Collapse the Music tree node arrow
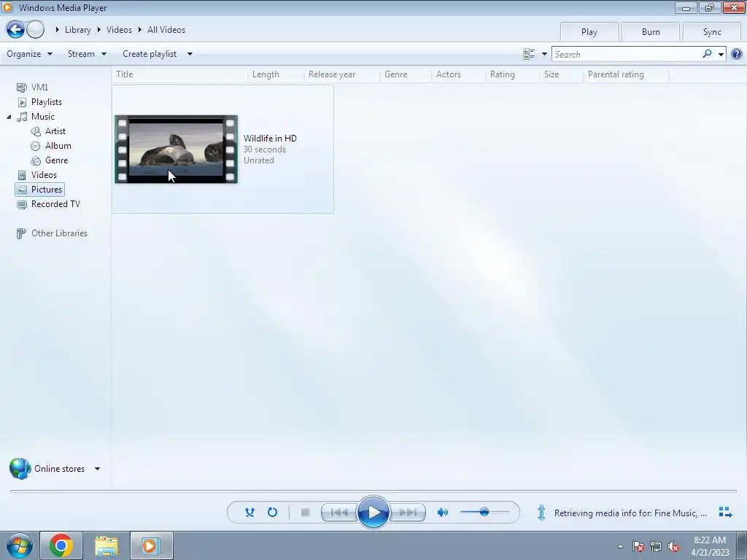The height and width of the screenshot is (560, 747). (9, 117)
